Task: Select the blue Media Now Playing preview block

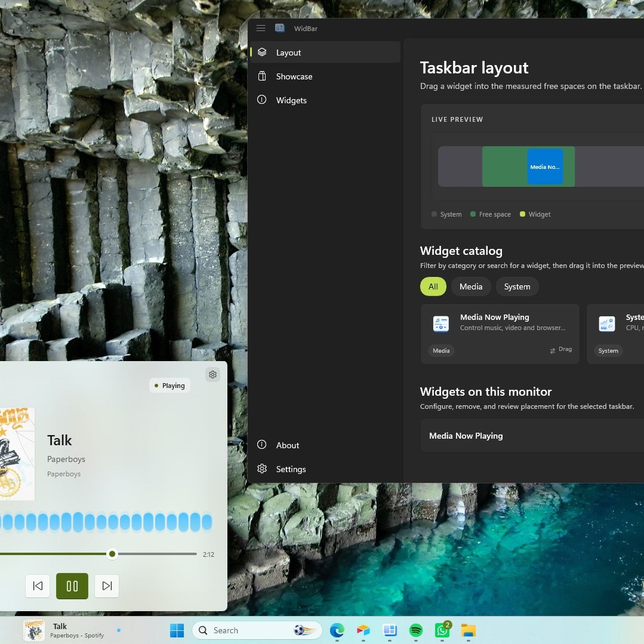Action: [x=544, y=167]
